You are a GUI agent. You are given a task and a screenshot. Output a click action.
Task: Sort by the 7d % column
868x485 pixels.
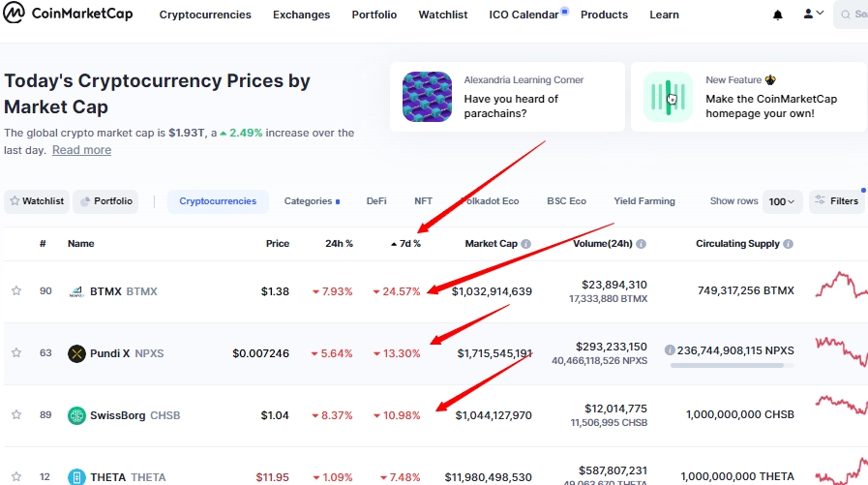[409, 244]
